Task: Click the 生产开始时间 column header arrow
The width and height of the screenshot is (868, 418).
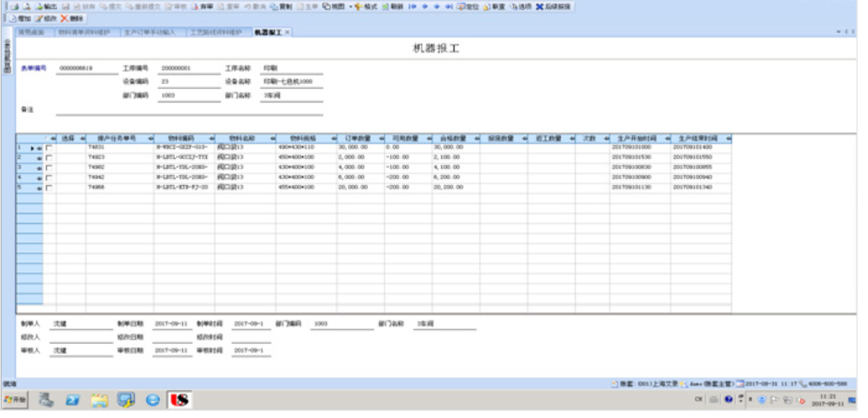Action: (668, 139)
